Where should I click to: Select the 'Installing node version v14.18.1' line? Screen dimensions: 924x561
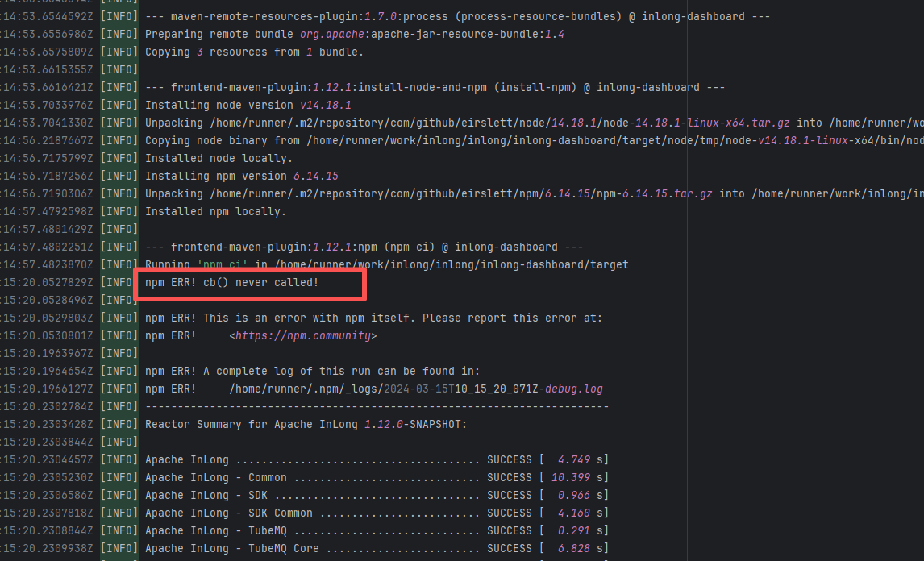(x=248, y=105)
